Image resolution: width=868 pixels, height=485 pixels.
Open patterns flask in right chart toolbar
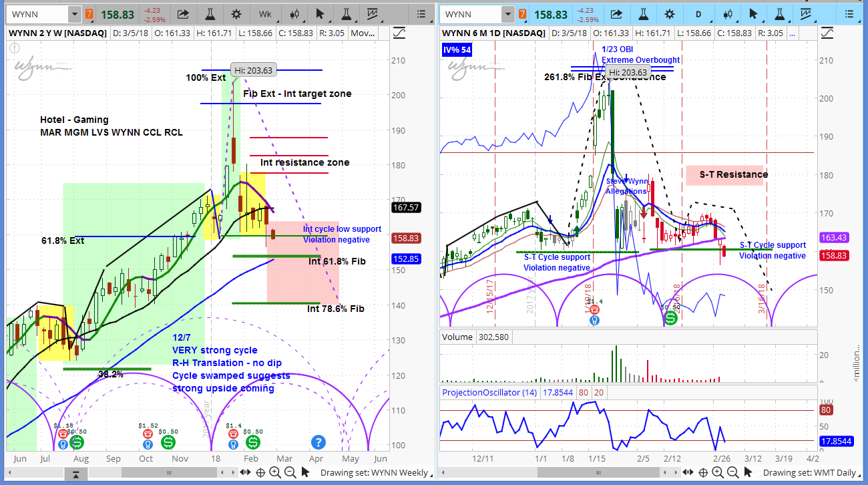coord(781,14)
